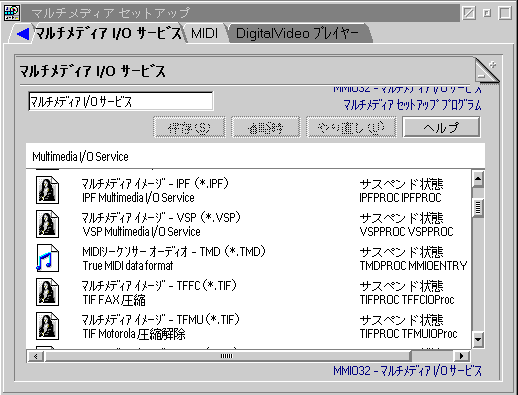
Task: Click the TIF FAX 圧縮 description
Action: coord(114,300)
